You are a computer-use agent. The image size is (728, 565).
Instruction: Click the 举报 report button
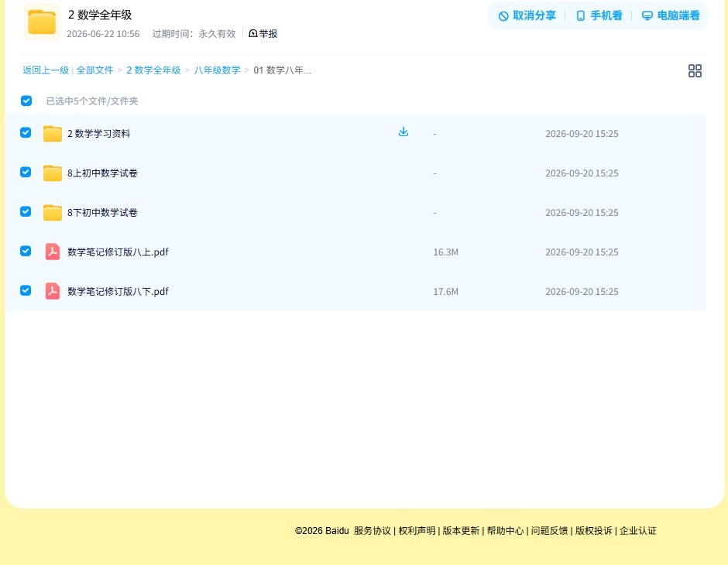263,33
